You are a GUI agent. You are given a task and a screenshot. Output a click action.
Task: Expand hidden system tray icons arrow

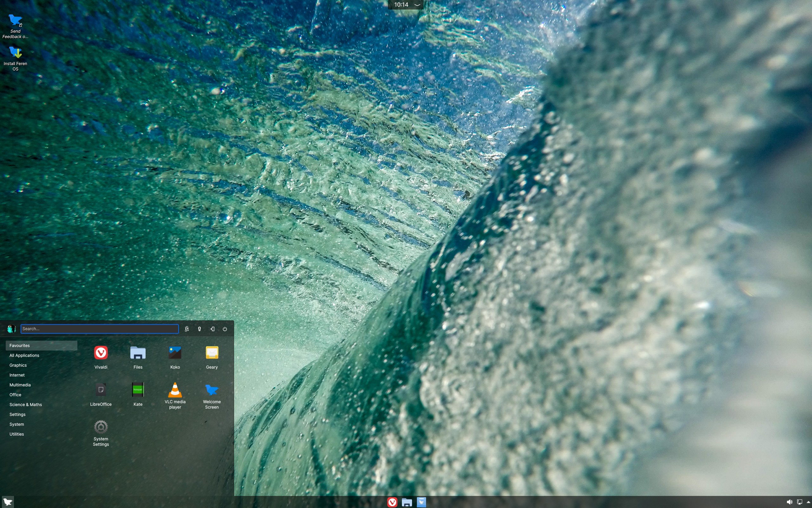[x=808, y=502]
